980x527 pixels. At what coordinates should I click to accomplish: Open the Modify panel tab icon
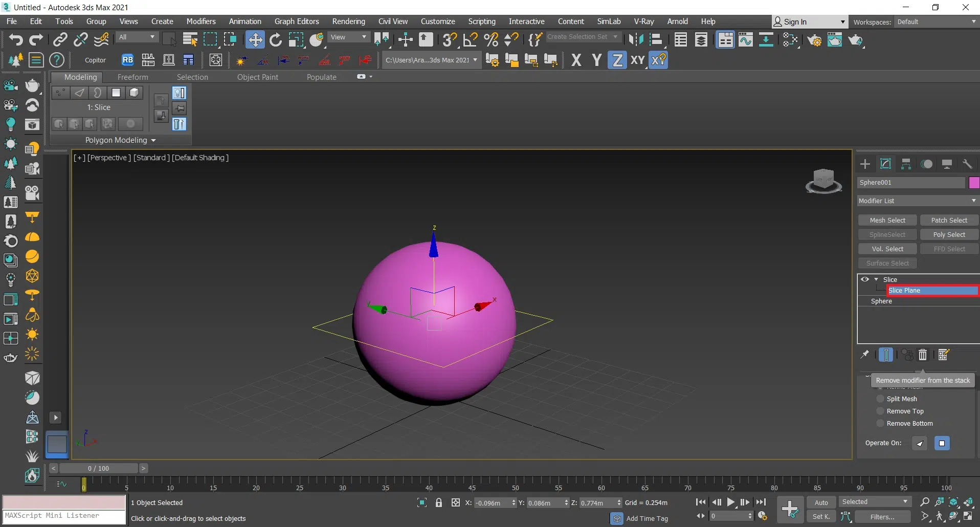coord(885,164)
